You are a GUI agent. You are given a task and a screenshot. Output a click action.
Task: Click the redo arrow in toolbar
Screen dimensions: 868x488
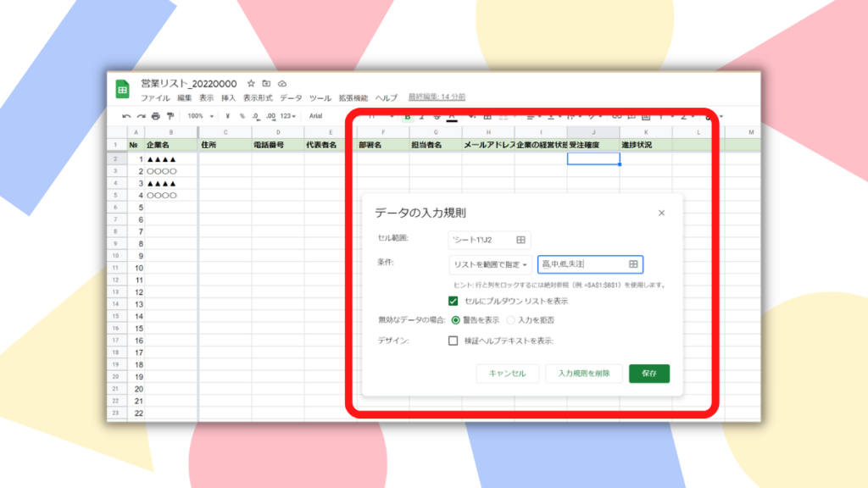coord(141,116)
